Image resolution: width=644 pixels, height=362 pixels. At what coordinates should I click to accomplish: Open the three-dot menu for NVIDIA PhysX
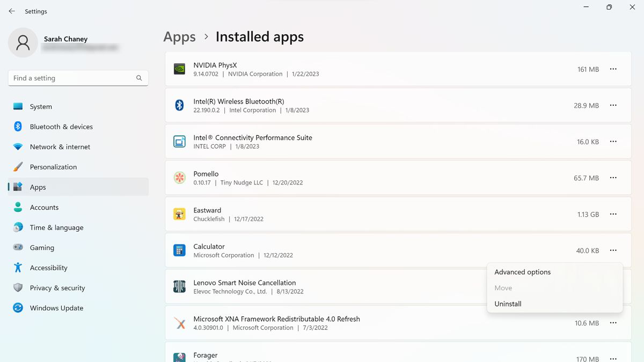tap(613, 69)
